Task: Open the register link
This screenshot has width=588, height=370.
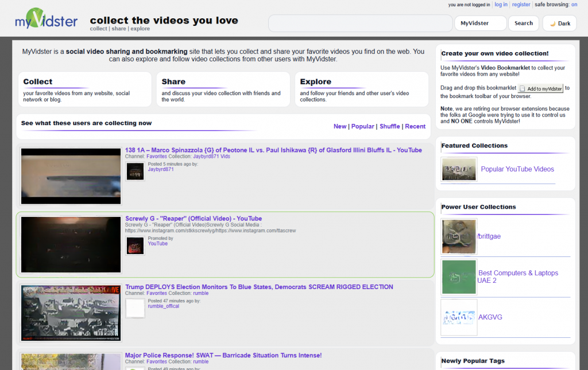Action: coord(521,5)
